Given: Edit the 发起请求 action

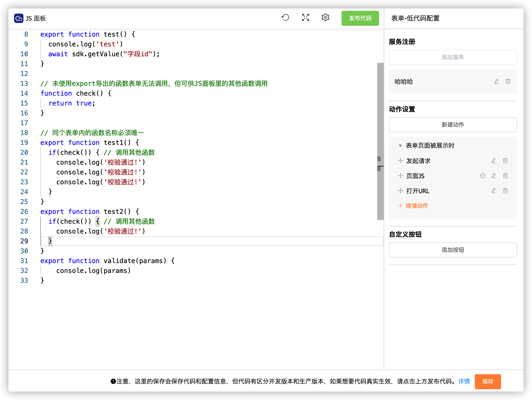Looking at the screenshot, I should [x=494, y=161].
